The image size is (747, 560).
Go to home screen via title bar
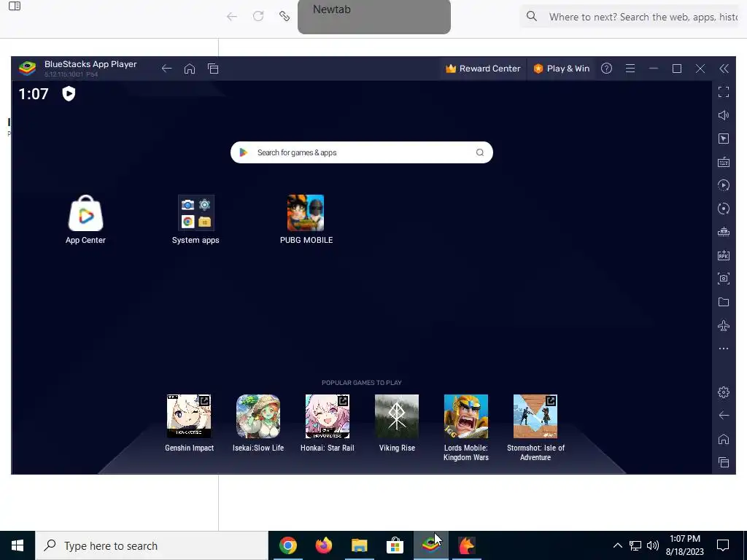click(x=190, y=69)
